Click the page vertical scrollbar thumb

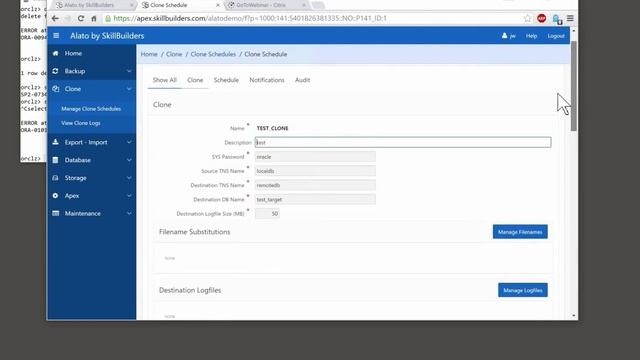coord(573,86)
